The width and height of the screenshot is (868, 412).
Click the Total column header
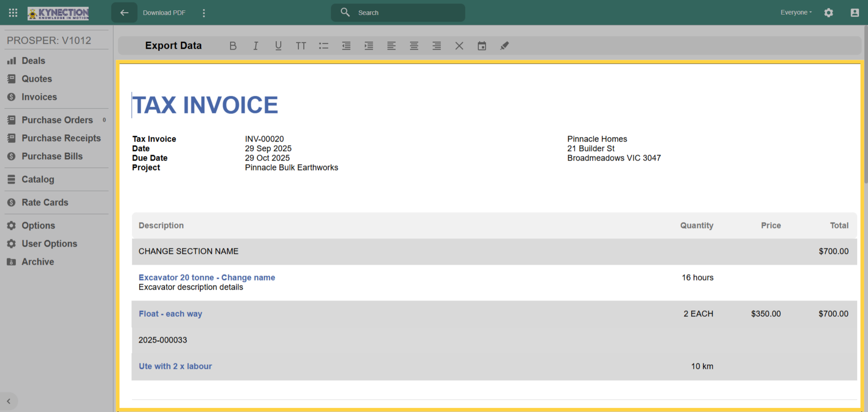pyautogui.click(x=839, y=225)
